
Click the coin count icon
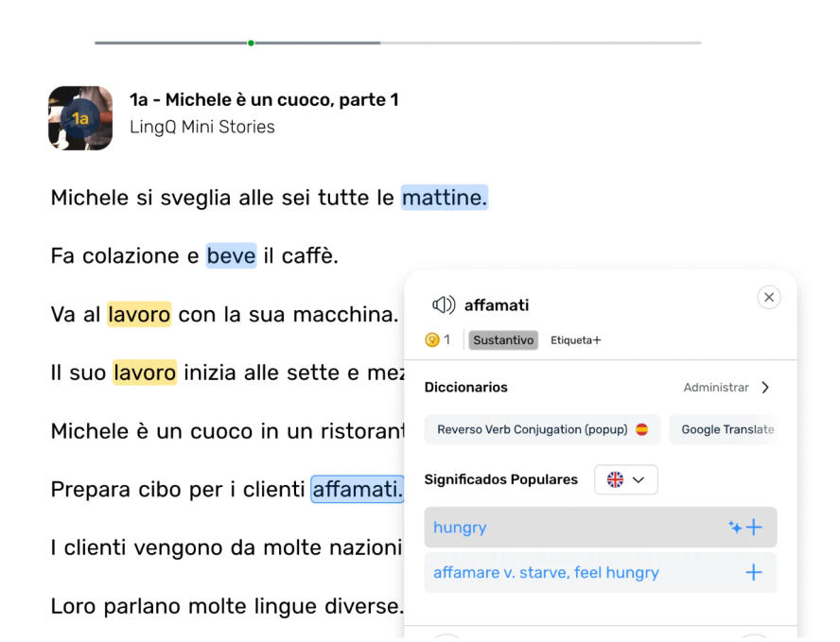click(432, 340)
